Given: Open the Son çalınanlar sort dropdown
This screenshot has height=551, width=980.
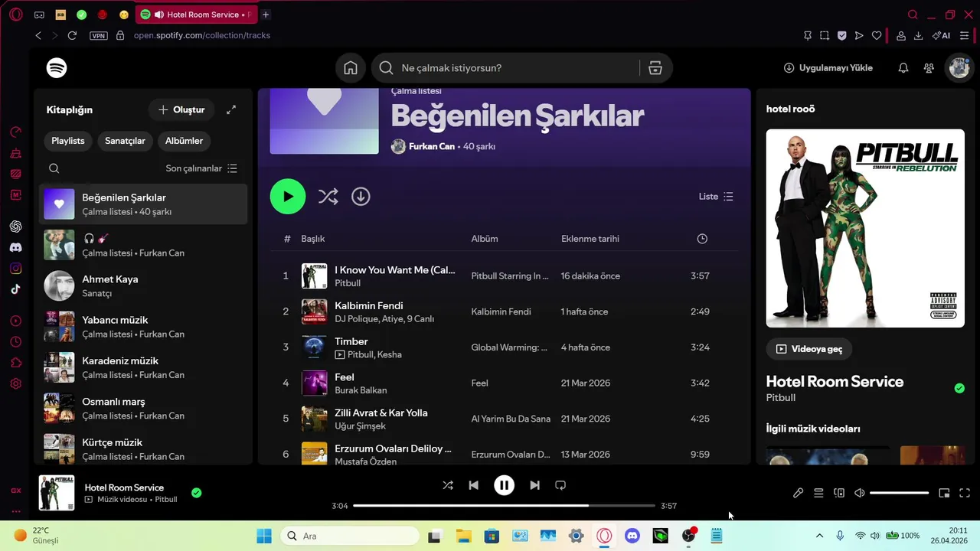Looking at the screenshot, I should pos(201,168).
